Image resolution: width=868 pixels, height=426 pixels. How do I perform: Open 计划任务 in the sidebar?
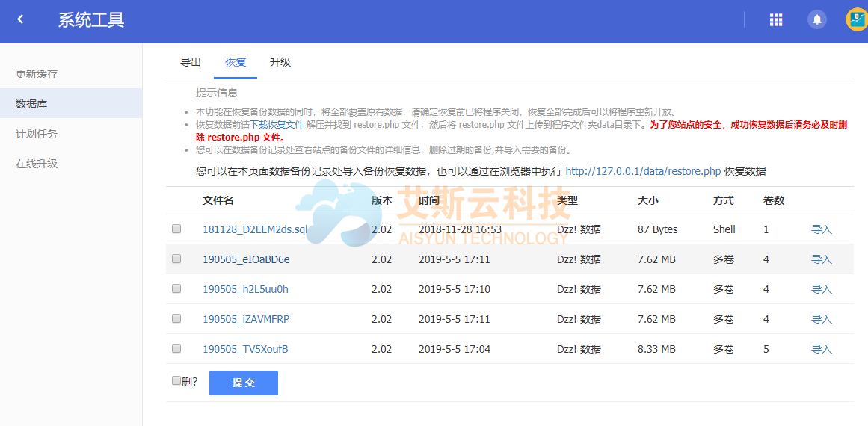pyautogui.click(x=37, y=134)
